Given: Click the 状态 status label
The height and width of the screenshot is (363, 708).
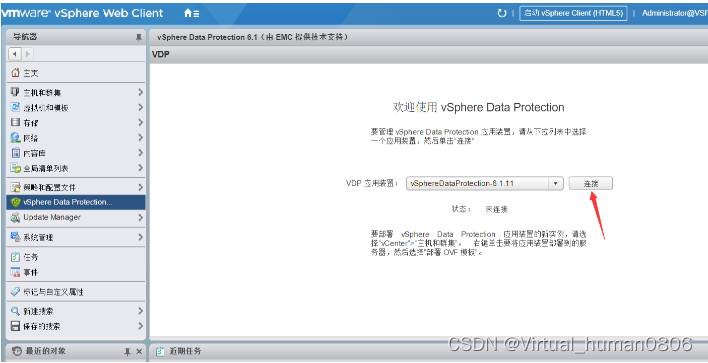Looking at the screenshot, I should click(x=461, y=209).
